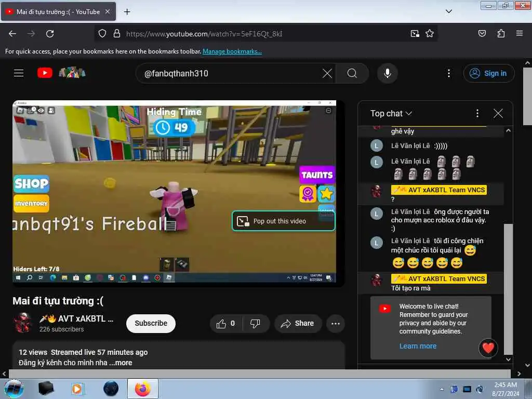Open the YouTube guide hamburger menu
Viewport: 532px width, 399px height.
pyautogui.click(x=19, y=73)
